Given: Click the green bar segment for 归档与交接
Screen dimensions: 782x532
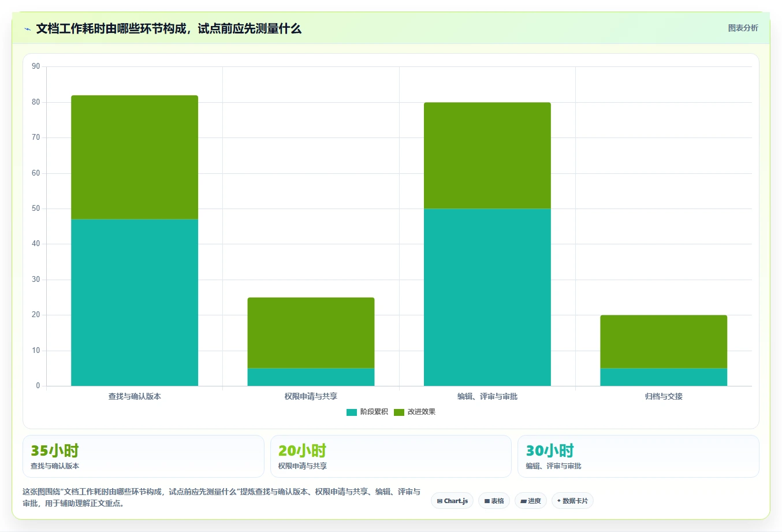Looking at the screenshot, I should coord(664,341).
